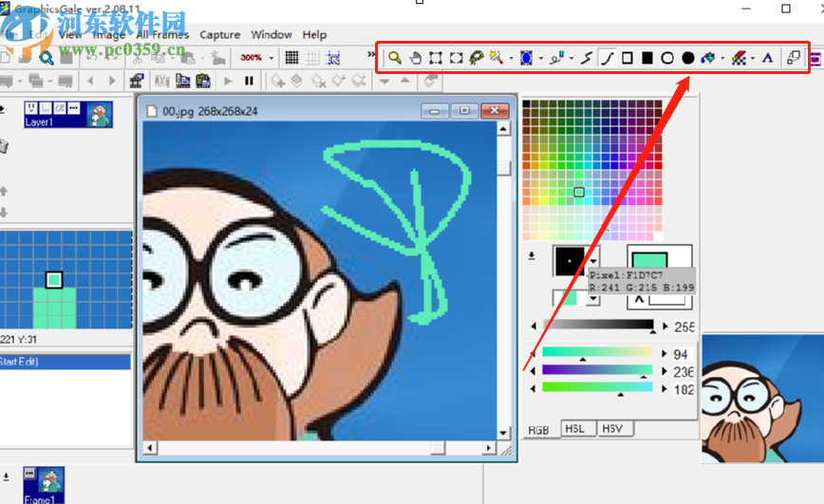This screenshot has width=824, height=504.
Task: Select the outline ellipse tool
Action: [x=667, y=58]
